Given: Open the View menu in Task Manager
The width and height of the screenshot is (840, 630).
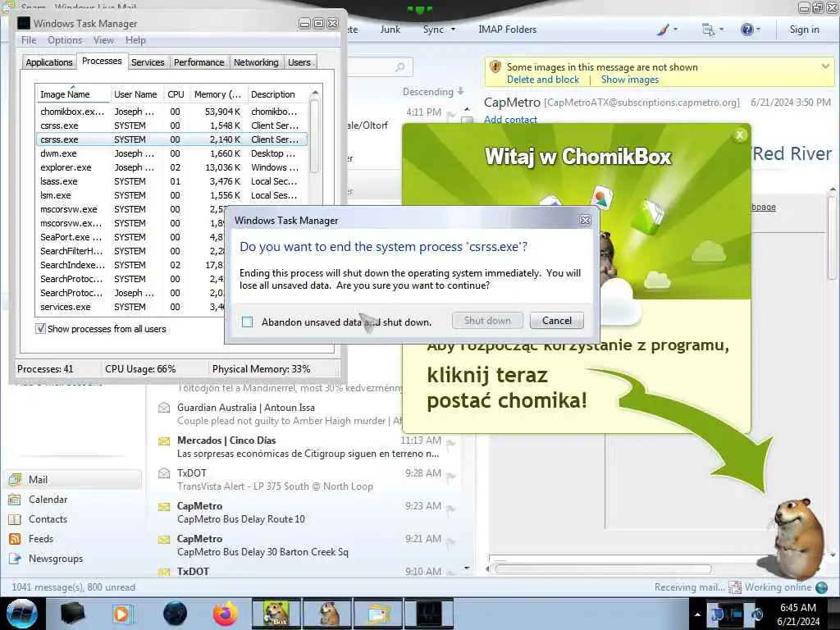Looking at the screenshot, I should (103, 40).
